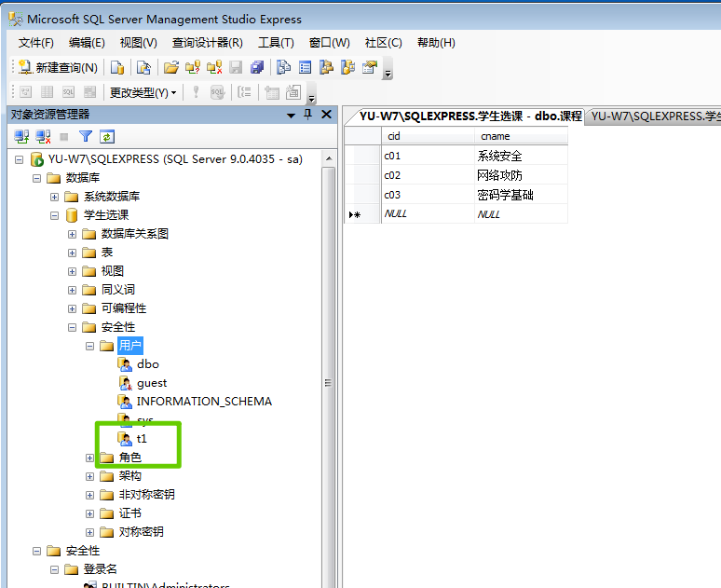Click the 新建查询(N) new query button

click(x=58, y=68)
